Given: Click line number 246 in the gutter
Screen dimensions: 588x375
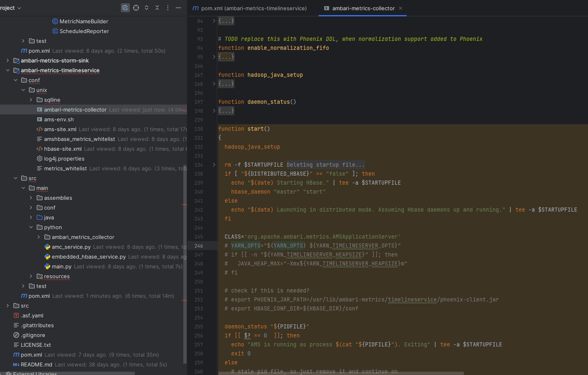Looking at the screenshot, I should (x=199, y=246).
